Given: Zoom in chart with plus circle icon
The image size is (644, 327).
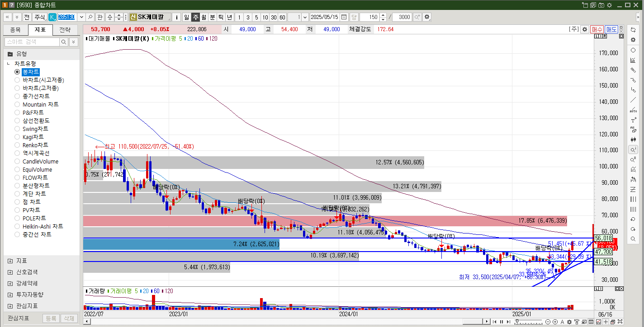Looking at the screenshot, I should point(555,322).
